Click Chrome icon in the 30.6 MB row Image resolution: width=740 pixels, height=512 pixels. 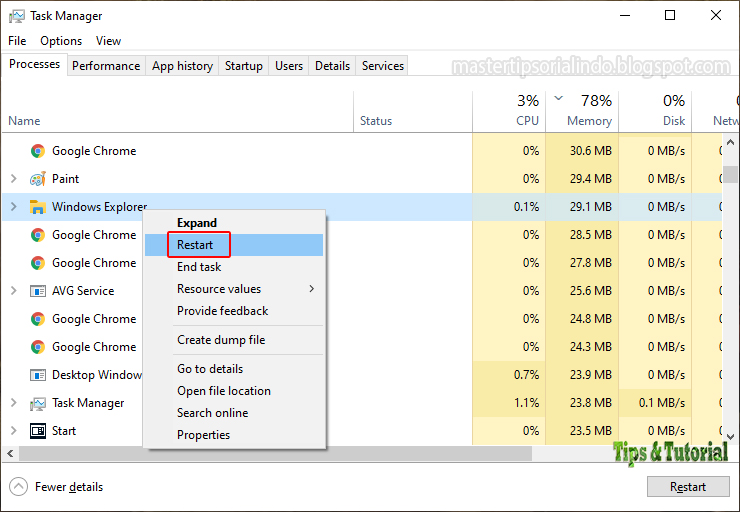coord(38,151)
